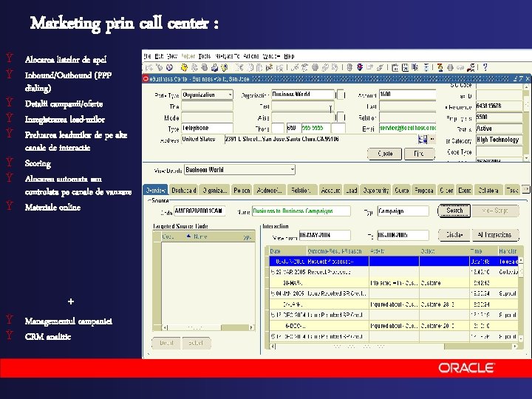
Task: Expand the 29-MAR-2005 interaction row
Action: [273, 272]
